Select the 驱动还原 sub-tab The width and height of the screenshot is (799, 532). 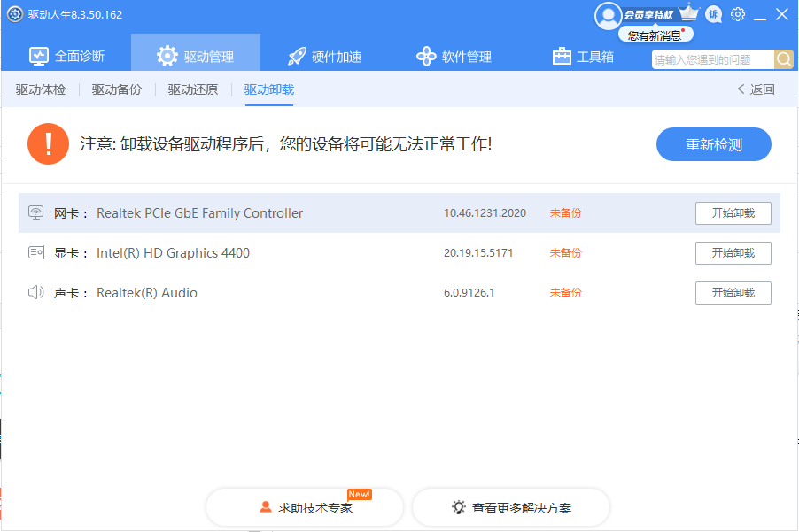193,89
